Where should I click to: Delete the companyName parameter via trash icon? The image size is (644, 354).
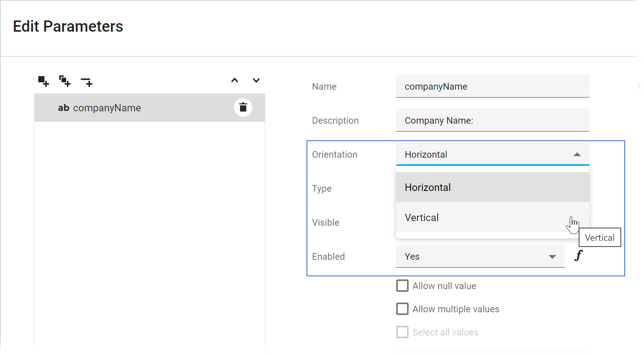click(x=243, y=107)
